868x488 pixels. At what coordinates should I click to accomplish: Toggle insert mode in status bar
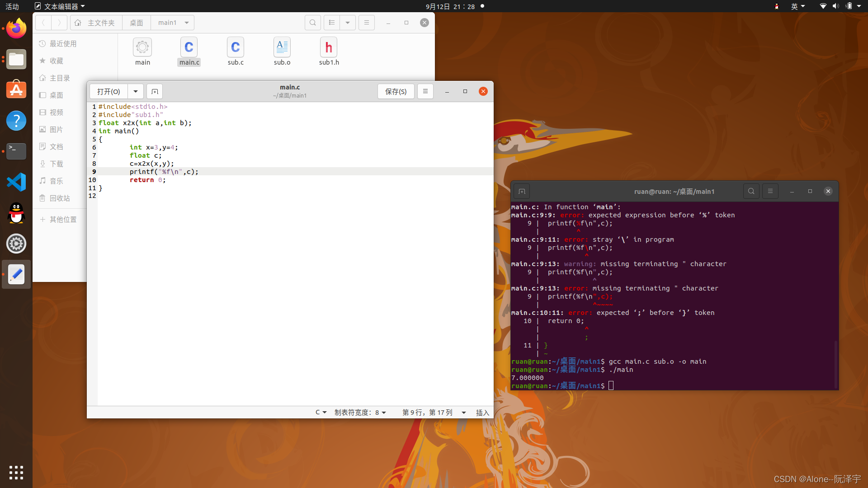pos(482,413)
